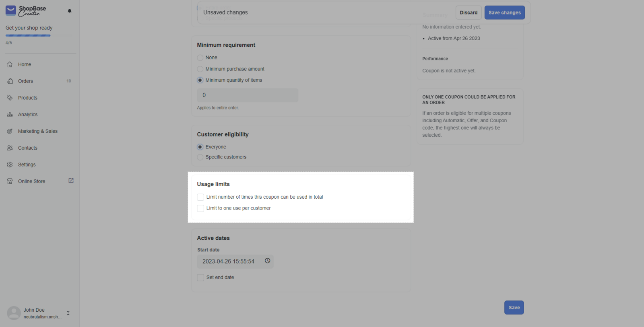Click the Usage limits heading

tap(213, 184)
